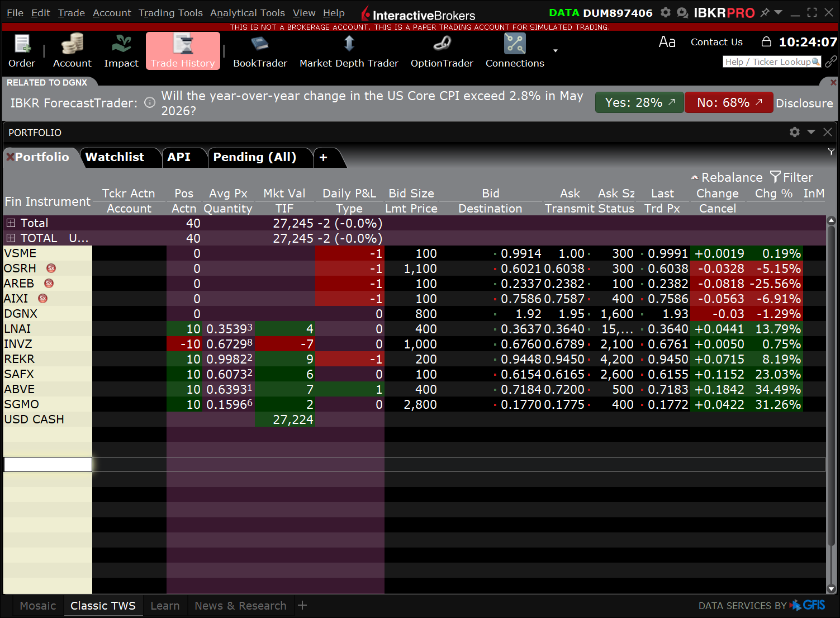Image resolution: width=840 pixels, height=618 pixels.
Task: Click the SX badge next to AIXI
Action: (43, 299)
